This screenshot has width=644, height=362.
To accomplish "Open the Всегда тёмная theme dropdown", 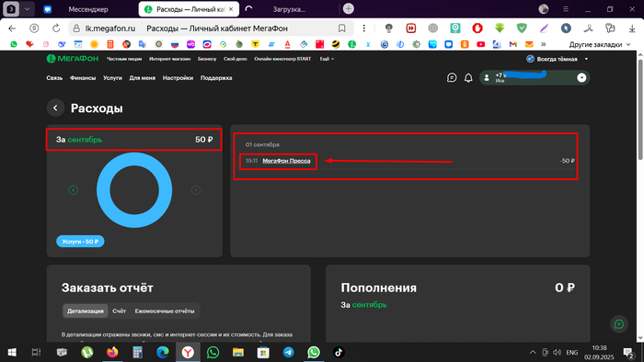I will click(558, 59).
